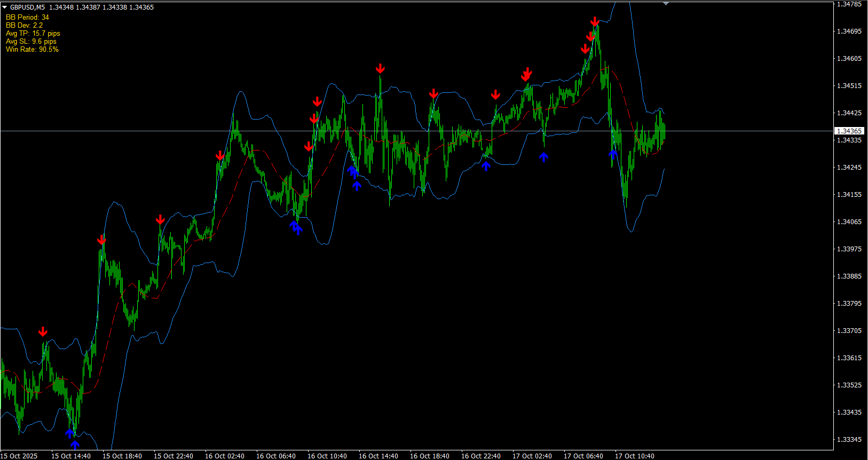Click the '16 Oct 10:40' time label
The height and width of the screenshot is (460, 868).
(x=327, y=456)
